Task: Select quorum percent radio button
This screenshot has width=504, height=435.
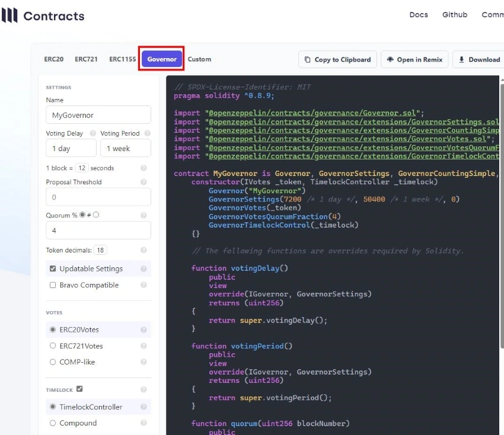Action: [x=82, y=215]
